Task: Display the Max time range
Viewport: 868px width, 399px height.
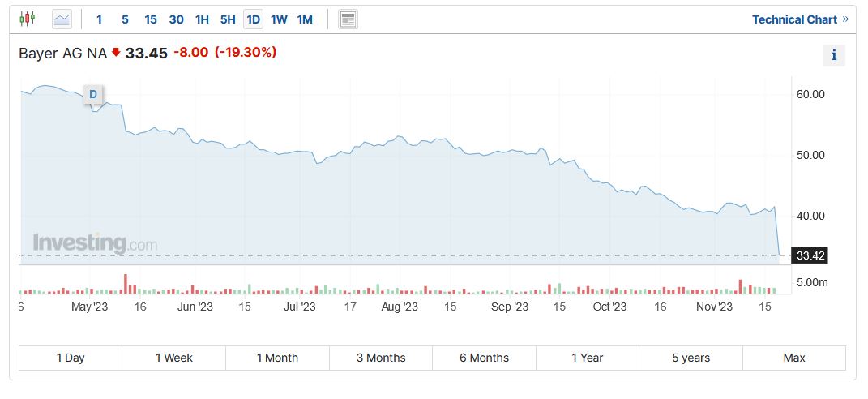Action: (794, 358)
